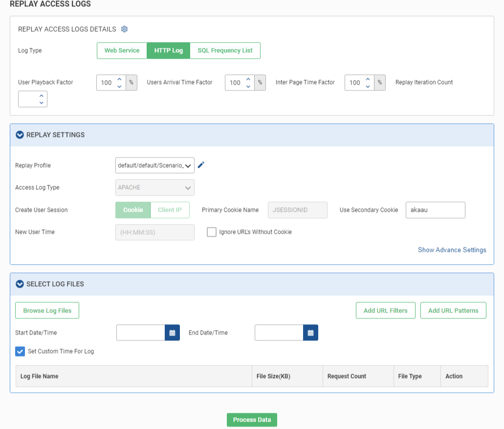This screenshot has height=429, width=504.
Task: Uncheck Set Custom Time For Log
Action: pyautogui.click(x=20, y=351)
